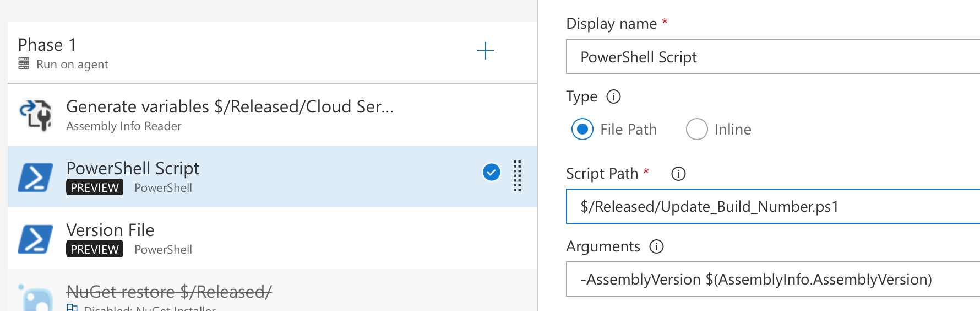Click the Arguments text field
Screen dimensions: 980x311
[x=771, y=279]
